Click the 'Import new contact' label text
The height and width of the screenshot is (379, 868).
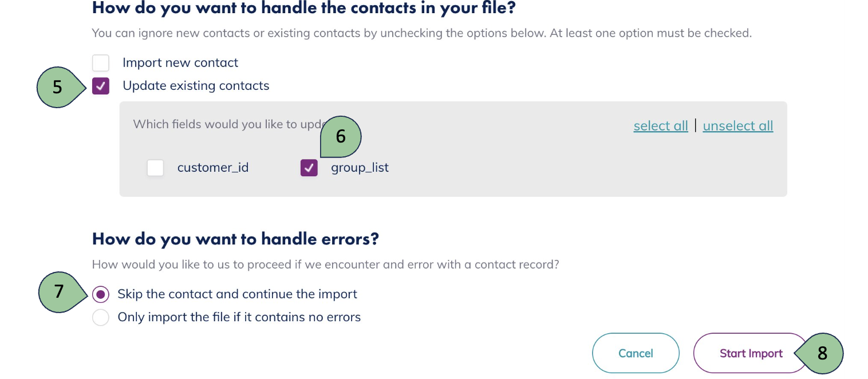[x=180, y=63]
